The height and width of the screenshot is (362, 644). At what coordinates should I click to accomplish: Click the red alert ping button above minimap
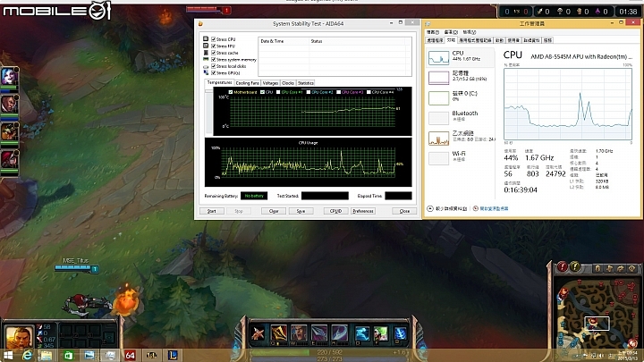(x=562, y=266)
